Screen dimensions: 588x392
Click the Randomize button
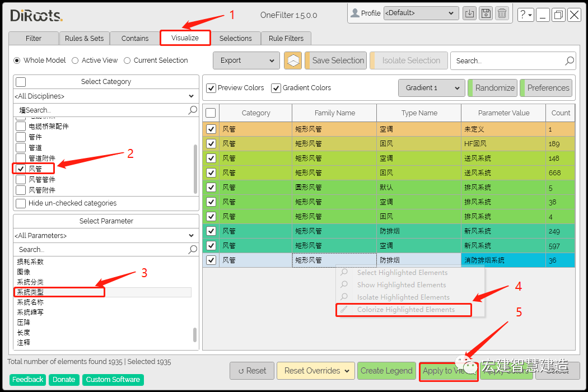tap(493, 88)
